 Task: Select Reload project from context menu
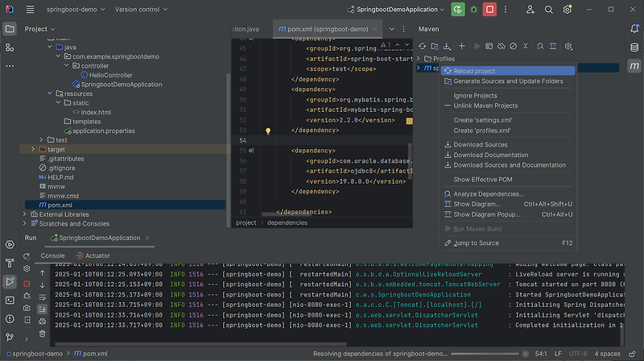[473, 71]
